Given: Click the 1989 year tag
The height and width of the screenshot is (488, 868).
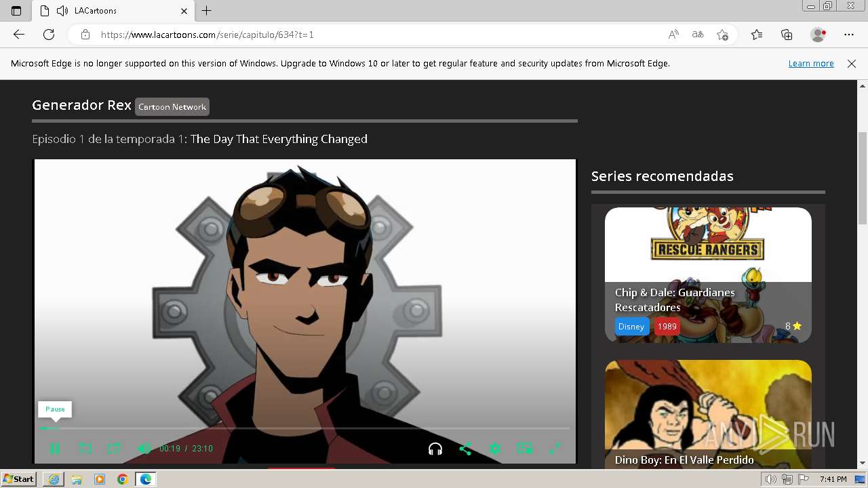Looking at the screenshot, I should [x=667, y=326].
